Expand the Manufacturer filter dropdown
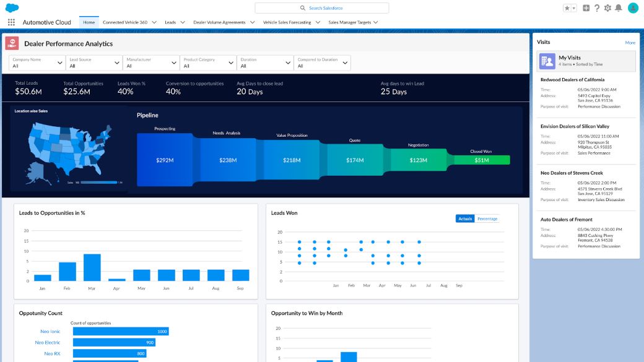The width and height of the screenshot is (644, 362). [150, 62]
